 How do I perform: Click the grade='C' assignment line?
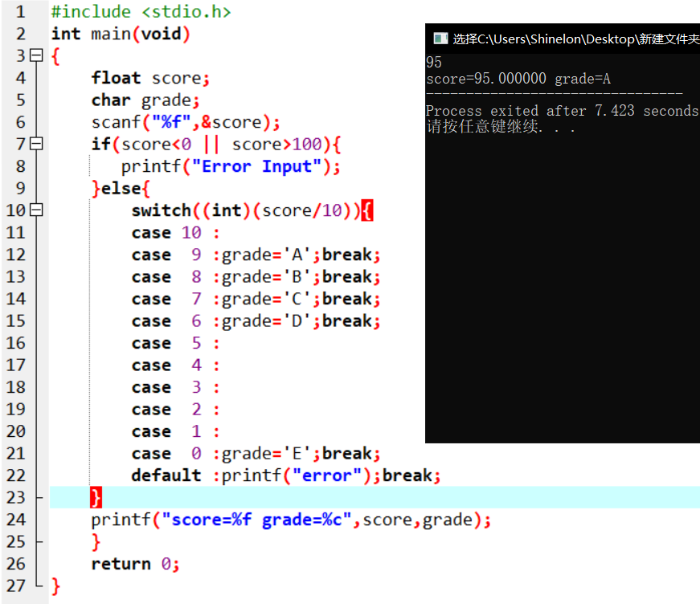pos(256,299)
